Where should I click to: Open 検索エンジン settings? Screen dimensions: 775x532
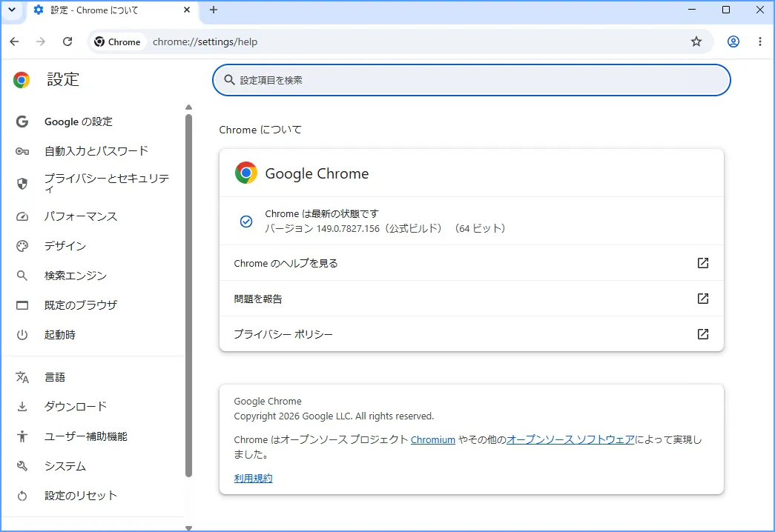[x=75, y=276]
